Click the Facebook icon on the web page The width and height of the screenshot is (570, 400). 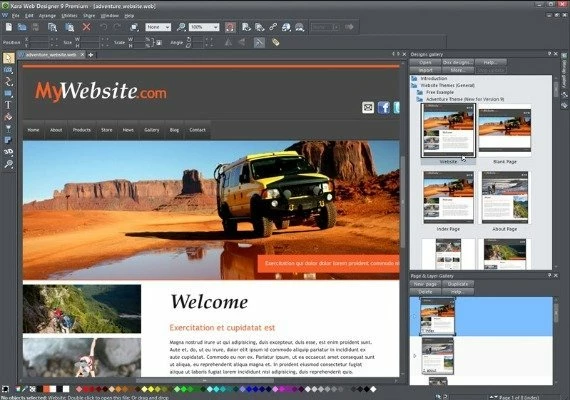(x=384, y=108)
